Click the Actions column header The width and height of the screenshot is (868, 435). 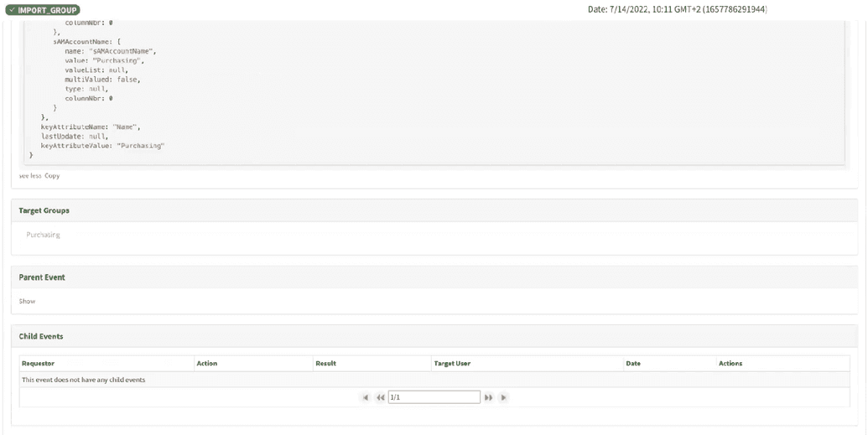(730, 363)
